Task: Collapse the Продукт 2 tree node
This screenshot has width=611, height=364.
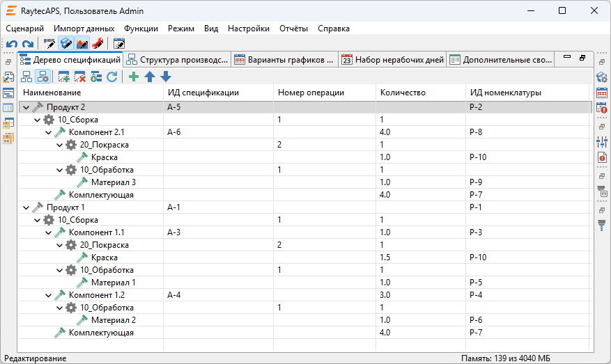Action: (26, 107)
